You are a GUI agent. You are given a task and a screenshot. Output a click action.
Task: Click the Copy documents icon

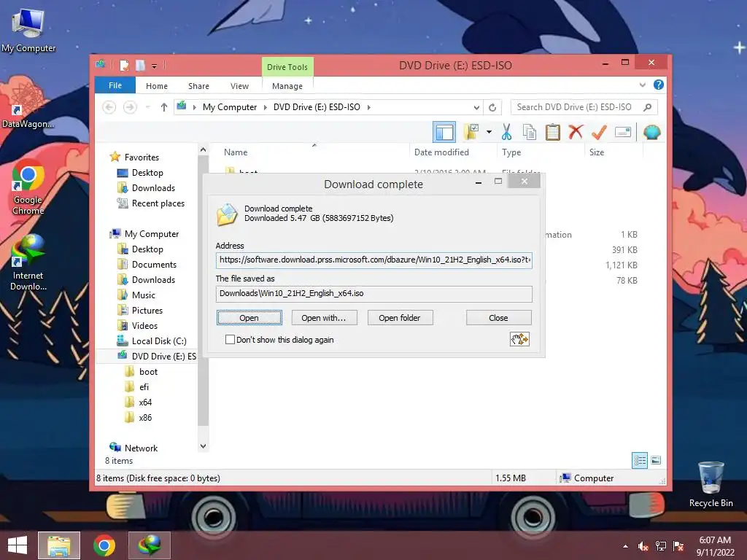(530, 132)
